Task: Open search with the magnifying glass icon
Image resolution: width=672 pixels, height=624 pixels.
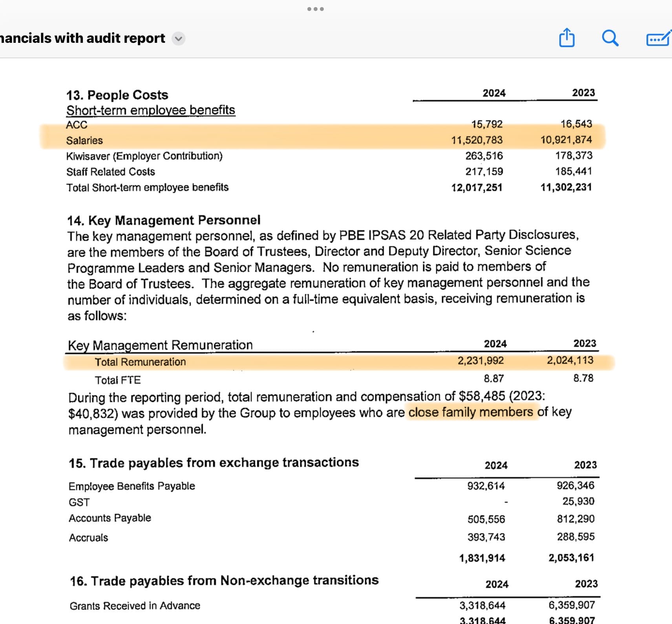Action: pyautogui.click(x=610, y=38)
